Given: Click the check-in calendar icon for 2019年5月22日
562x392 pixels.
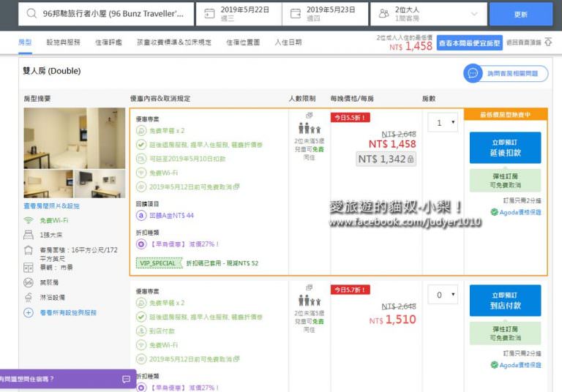Looking at the screenshot, I should tap(210, 13).
